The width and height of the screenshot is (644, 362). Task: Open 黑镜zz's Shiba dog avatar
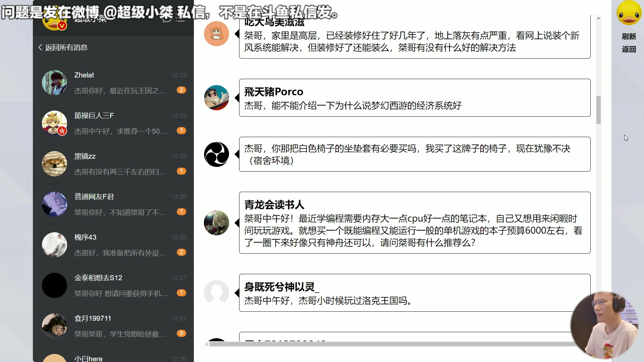click(54, 164)
